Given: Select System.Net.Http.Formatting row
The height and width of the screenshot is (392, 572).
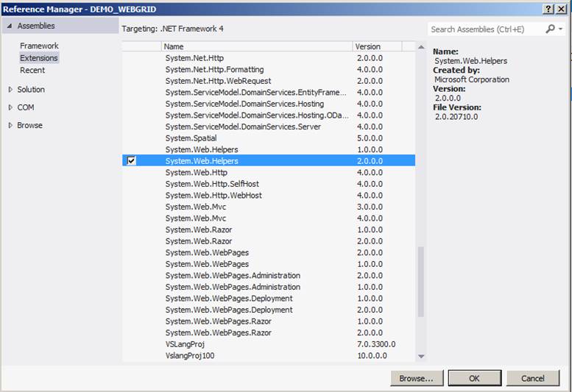Looking at the screenshot, I should [269, 69].
